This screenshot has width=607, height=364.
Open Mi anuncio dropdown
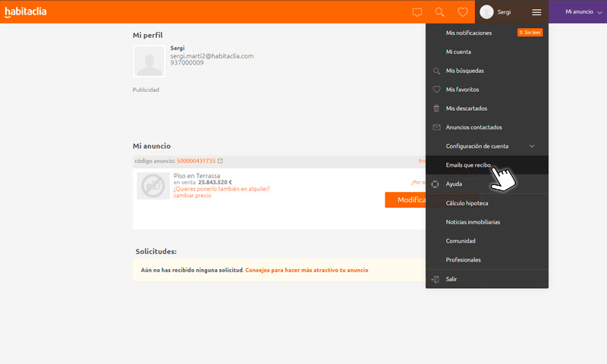pos(583,12)
